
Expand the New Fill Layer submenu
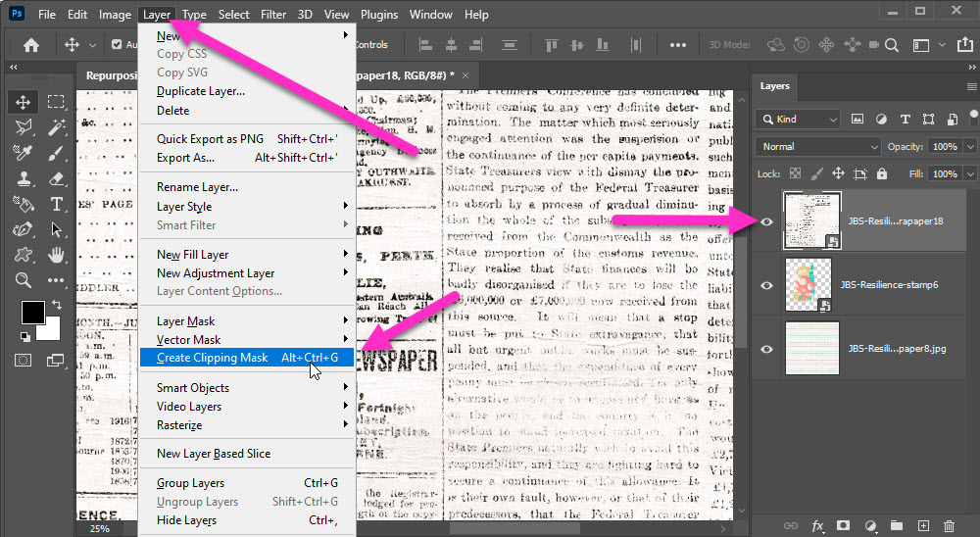click(248, 255)
